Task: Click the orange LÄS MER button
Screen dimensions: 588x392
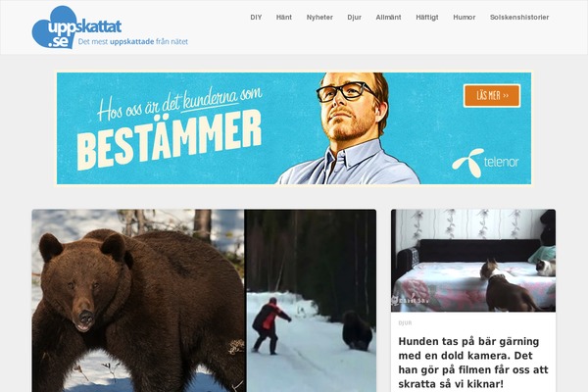Action: 492,96
